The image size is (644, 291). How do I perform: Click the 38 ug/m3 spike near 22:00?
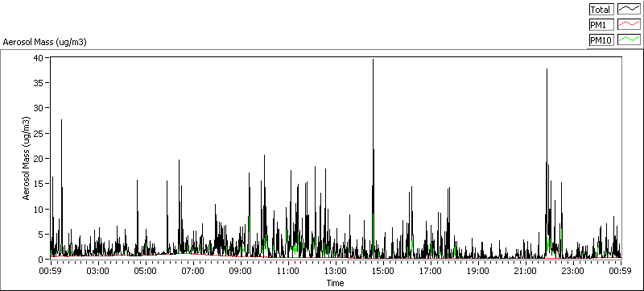click(547, 163)
